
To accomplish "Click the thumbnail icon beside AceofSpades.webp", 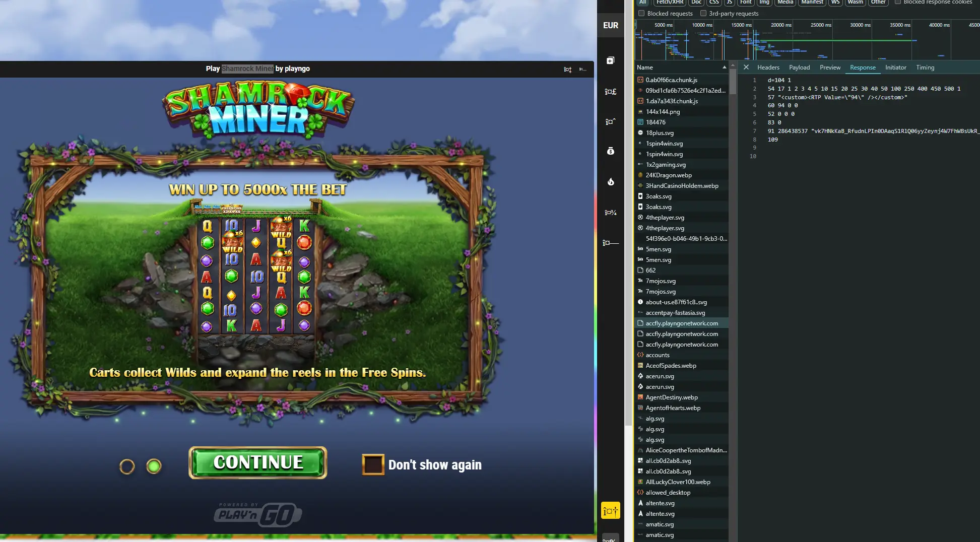I will tap(640, 365).
